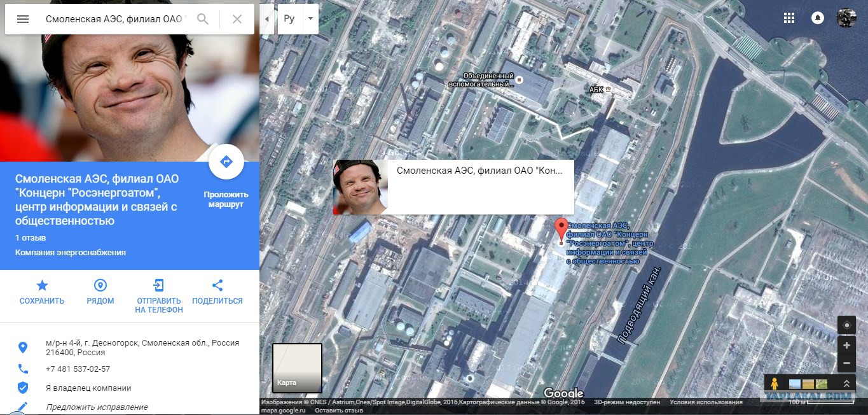
Task: Click the red map marker pin
Action: 561,230
